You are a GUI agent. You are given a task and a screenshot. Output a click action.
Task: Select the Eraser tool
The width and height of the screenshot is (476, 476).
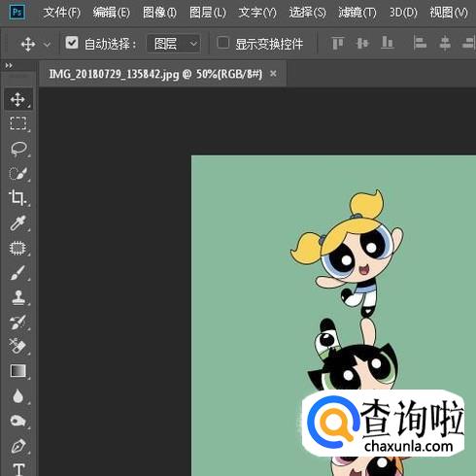tap(18, 346)
